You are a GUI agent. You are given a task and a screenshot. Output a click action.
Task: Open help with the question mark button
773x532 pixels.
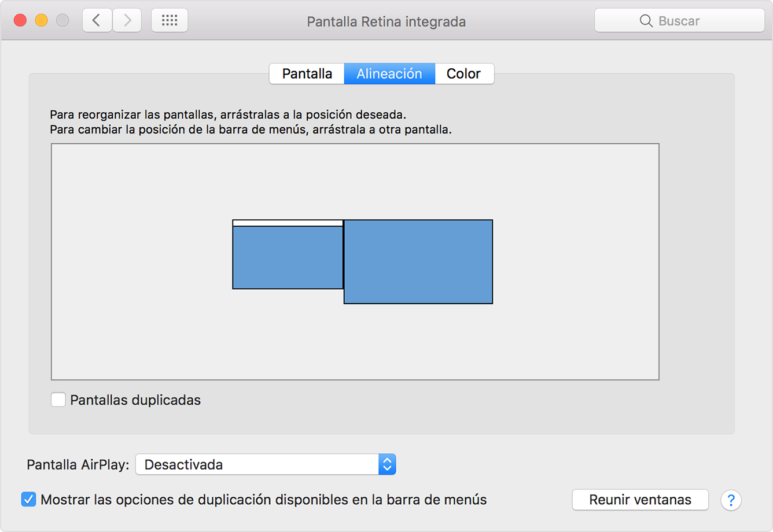click(x=731, y=500)
